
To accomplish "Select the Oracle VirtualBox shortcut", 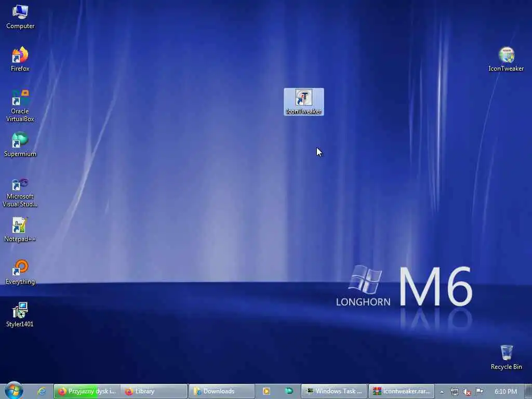I will coord(20,105).
